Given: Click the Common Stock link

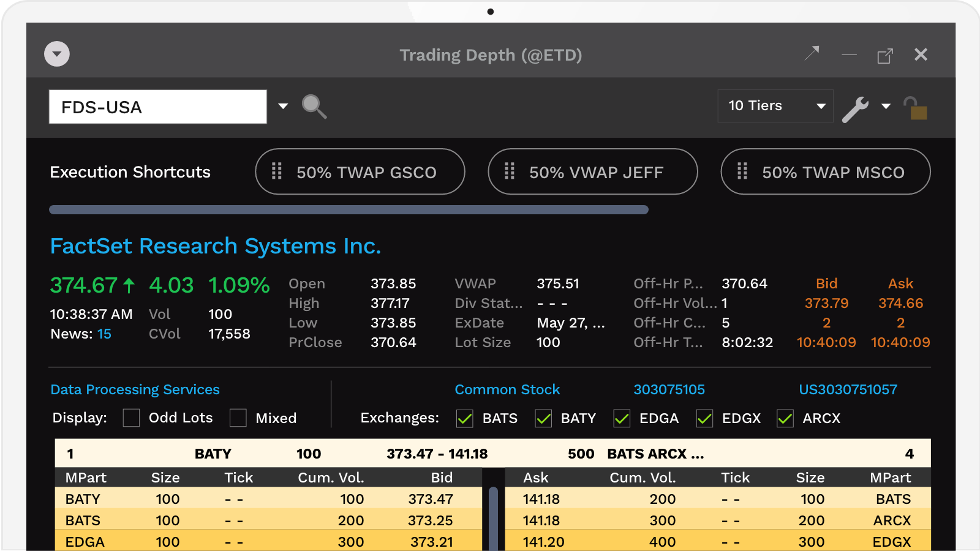Looking at the screenshot, I should click(507, 389).
